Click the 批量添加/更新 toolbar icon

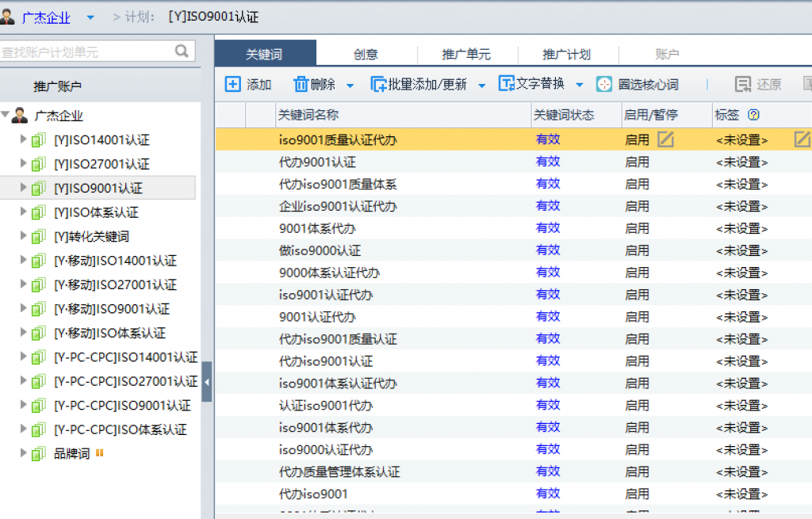(378, 84)
